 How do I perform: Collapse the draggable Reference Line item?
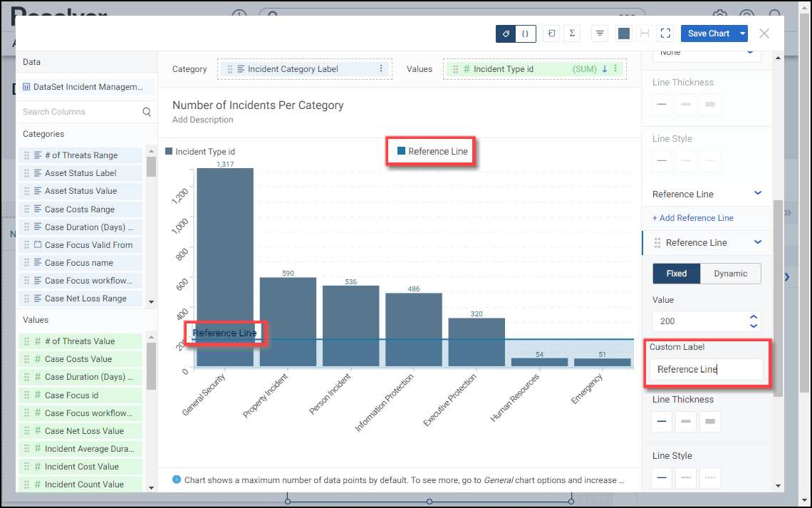(758, 243)
